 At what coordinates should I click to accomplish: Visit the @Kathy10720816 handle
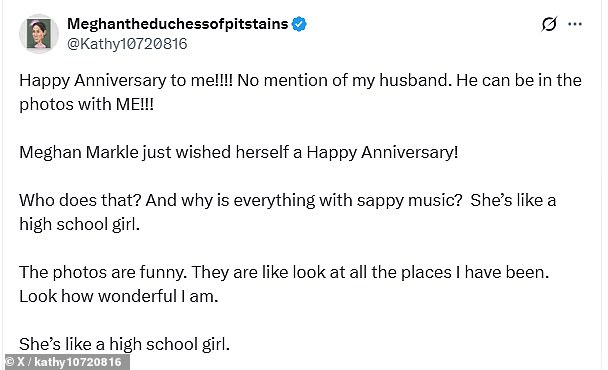(x=127, y=44)
